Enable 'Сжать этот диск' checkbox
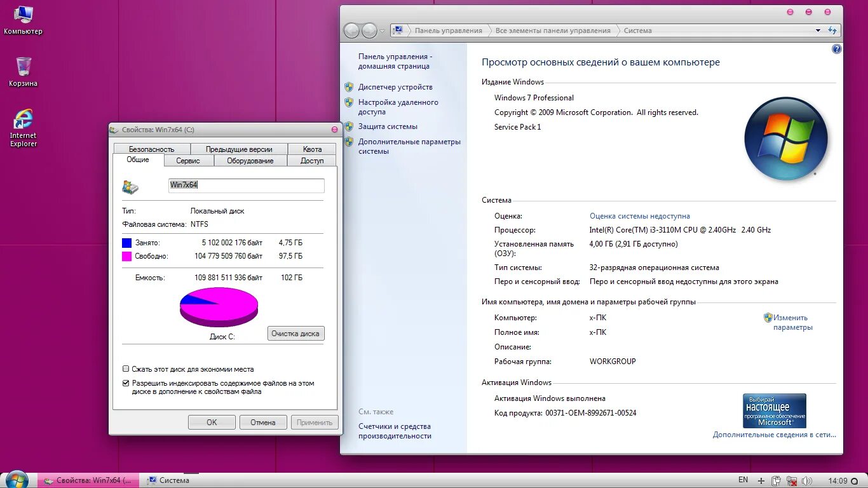Viewport: 868px width, 488px height. 126,369
